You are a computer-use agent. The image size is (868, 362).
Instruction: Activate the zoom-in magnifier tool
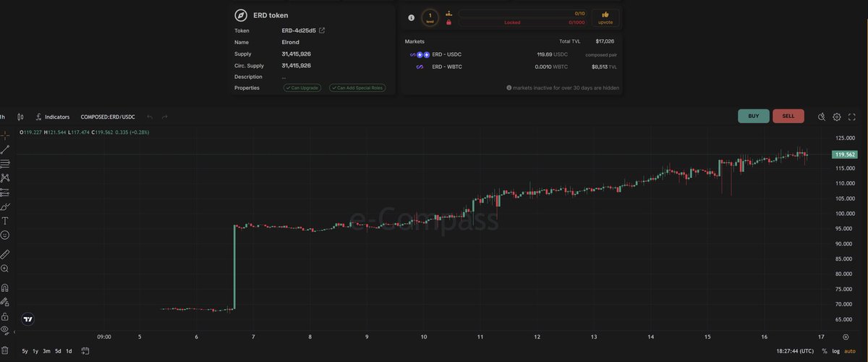[4, 269]
